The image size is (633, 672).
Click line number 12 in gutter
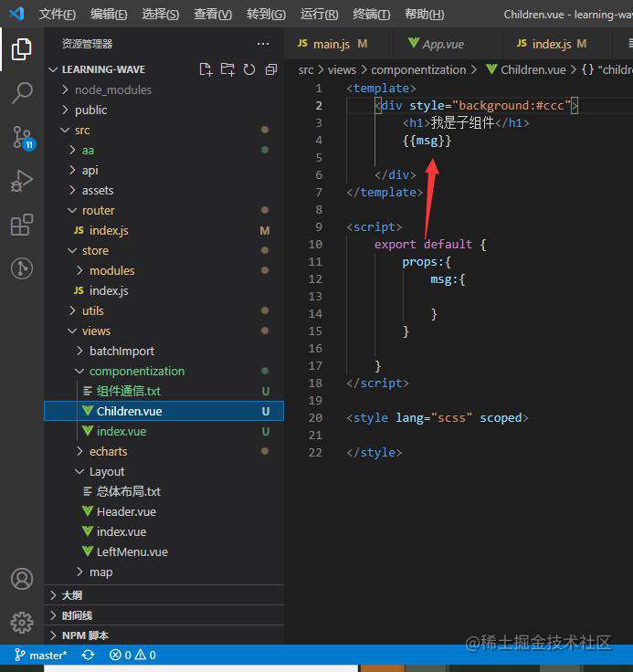pos(315,279)
